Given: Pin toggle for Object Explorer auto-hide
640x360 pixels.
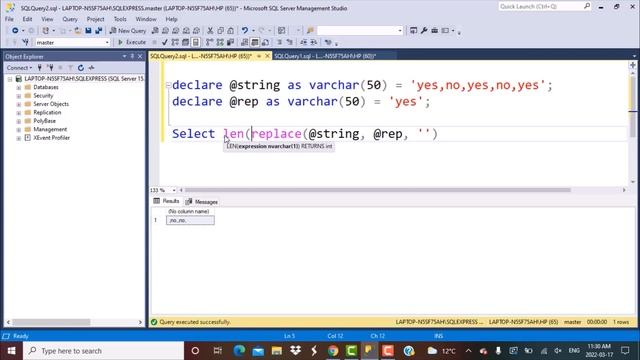Looking at the screenshot, I should coord(132,56).
